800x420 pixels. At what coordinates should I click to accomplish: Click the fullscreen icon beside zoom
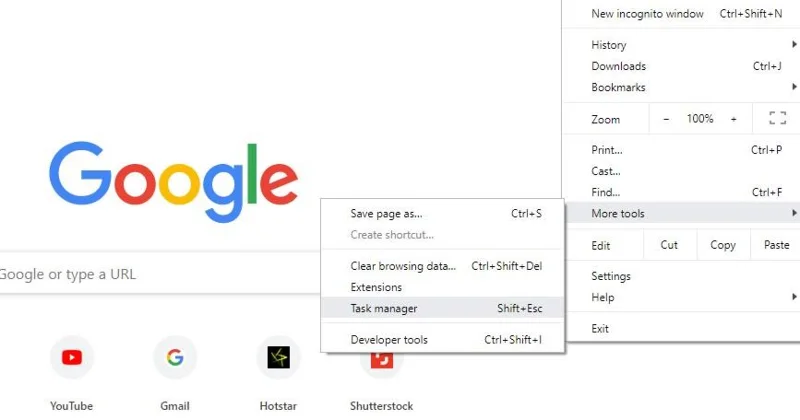[778, 118]
